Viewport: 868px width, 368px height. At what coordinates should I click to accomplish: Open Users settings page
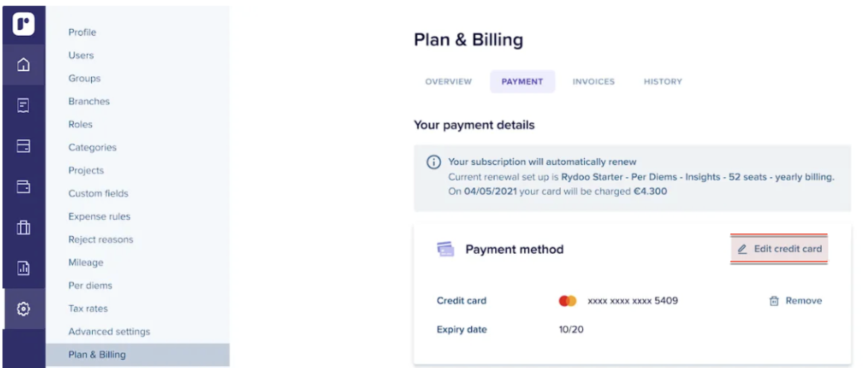tap(81, 55)
